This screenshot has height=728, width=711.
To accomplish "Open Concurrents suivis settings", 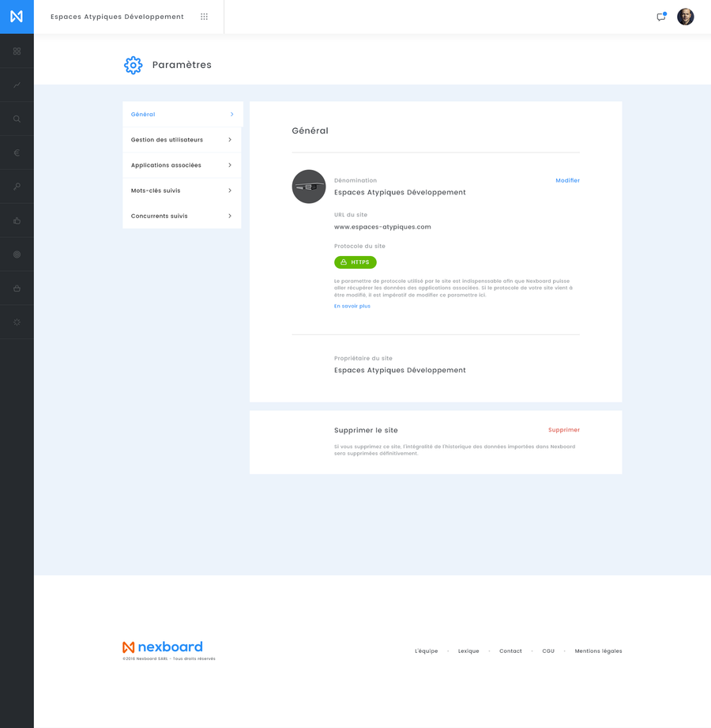I will (182, 216).
